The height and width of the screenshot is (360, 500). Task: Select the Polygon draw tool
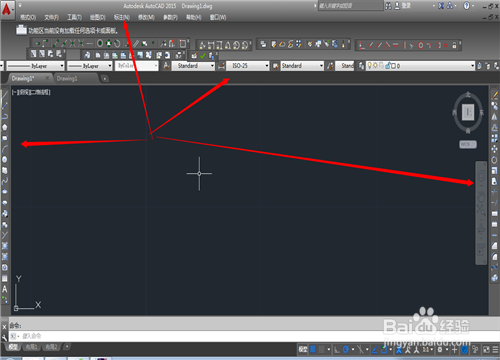[x=5, y=127]
